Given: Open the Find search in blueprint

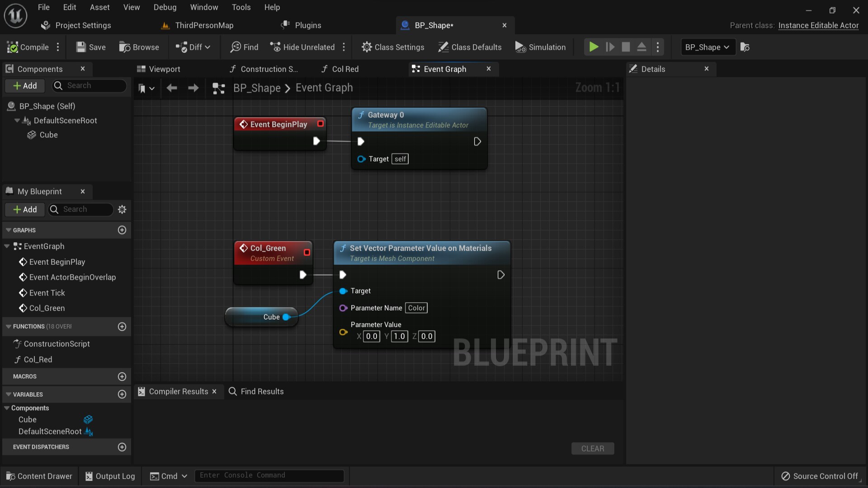Looking at the screenshot, I should pyautogui.click(x=245, y=47).
